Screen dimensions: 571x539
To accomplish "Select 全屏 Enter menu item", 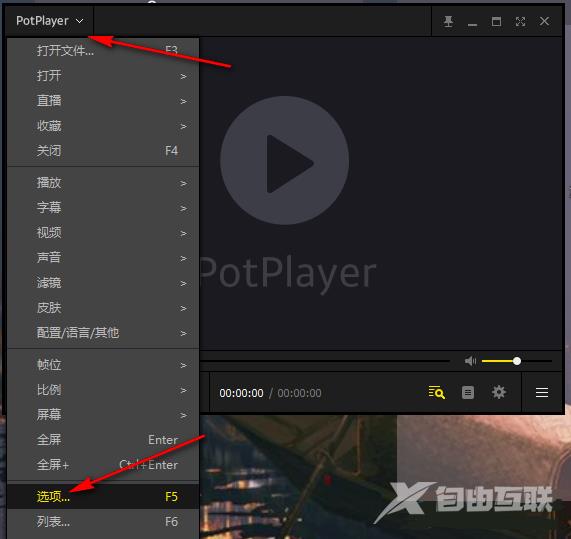I will click(103, 440).
